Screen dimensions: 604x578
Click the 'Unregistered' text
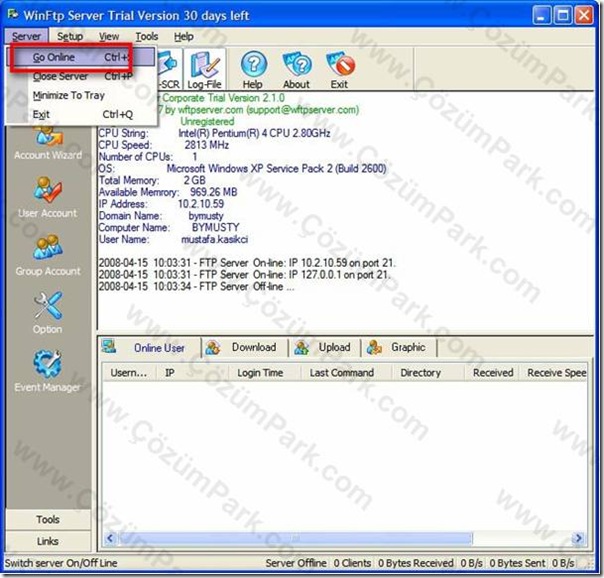207,121
